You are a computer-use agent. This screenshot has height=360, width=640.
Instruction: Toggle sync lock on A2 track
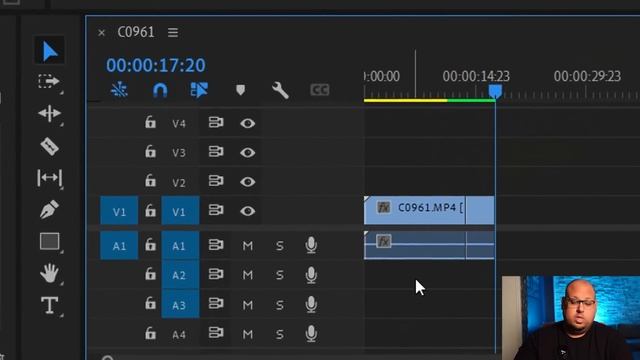[x=216, y=274]
